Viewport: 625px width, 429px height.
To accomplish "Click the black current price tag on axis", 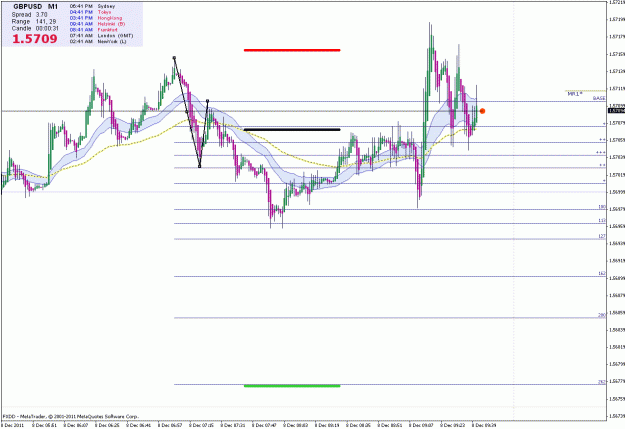I will (616, 110).
